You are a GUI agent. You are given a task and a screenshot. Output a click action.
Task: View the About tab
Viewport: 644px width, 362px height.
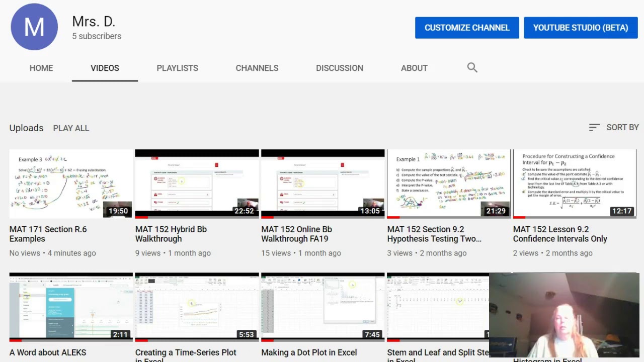(x=414, y=68)
